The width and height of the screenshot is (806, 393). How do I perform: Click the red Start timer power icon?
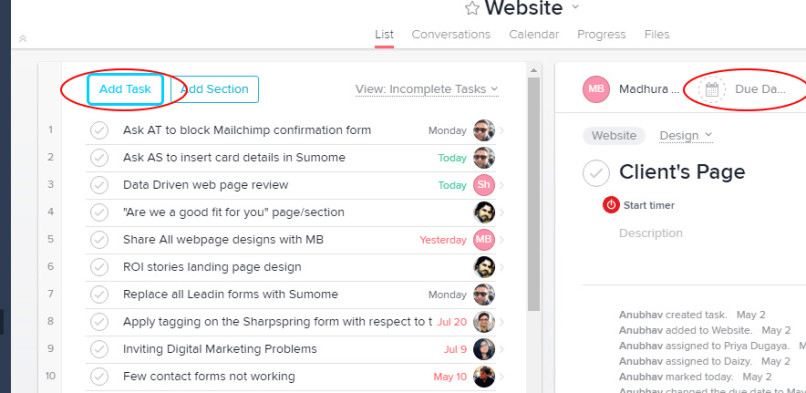611,205
